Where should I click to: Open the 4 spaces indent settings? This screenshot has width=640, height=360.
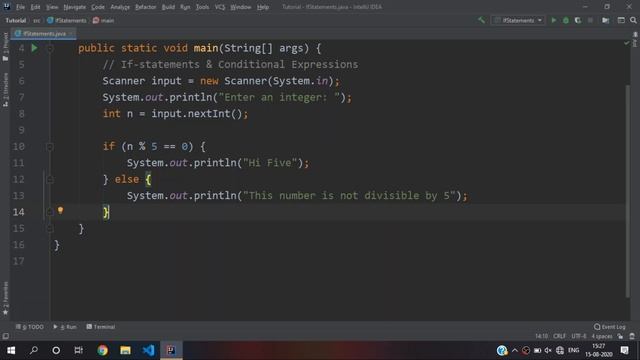(x=602, y=336)
